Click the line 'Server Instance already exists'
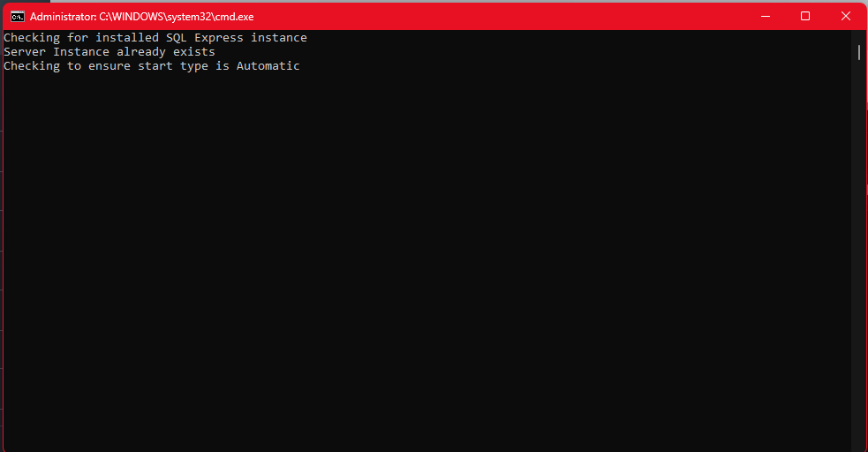The image size is (868, 452). click(109, 52)
